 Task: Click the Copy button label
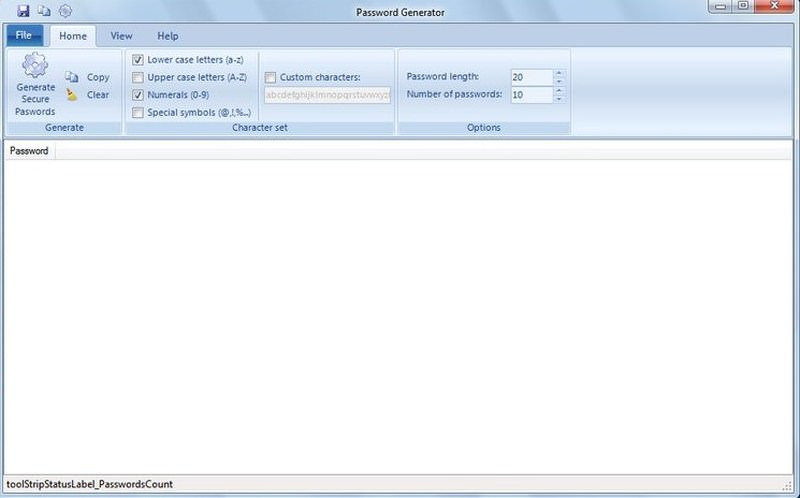[98, 78]
